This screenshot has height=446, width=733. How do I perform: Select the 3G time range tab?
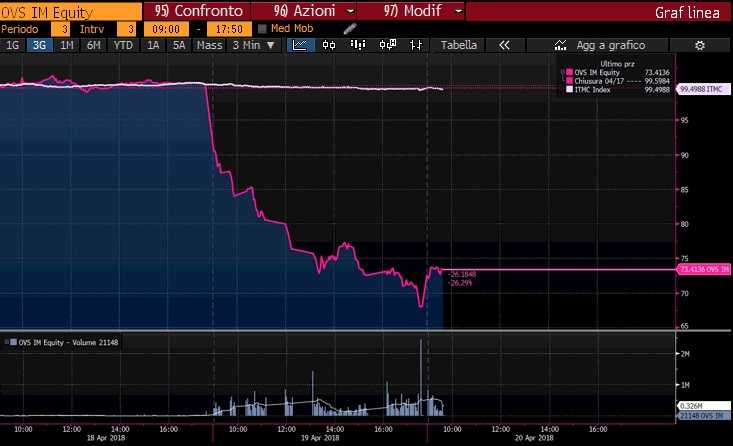[x=39, y=45]
